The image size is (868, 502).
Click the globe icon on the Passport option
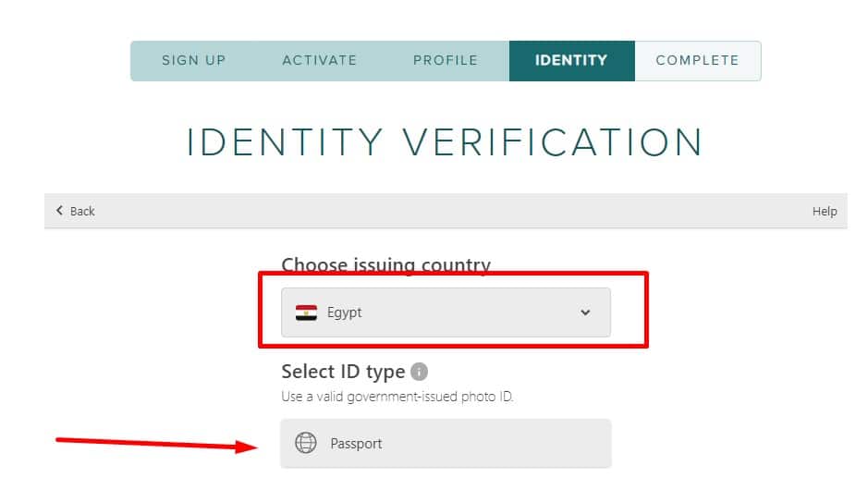[305, 444]
